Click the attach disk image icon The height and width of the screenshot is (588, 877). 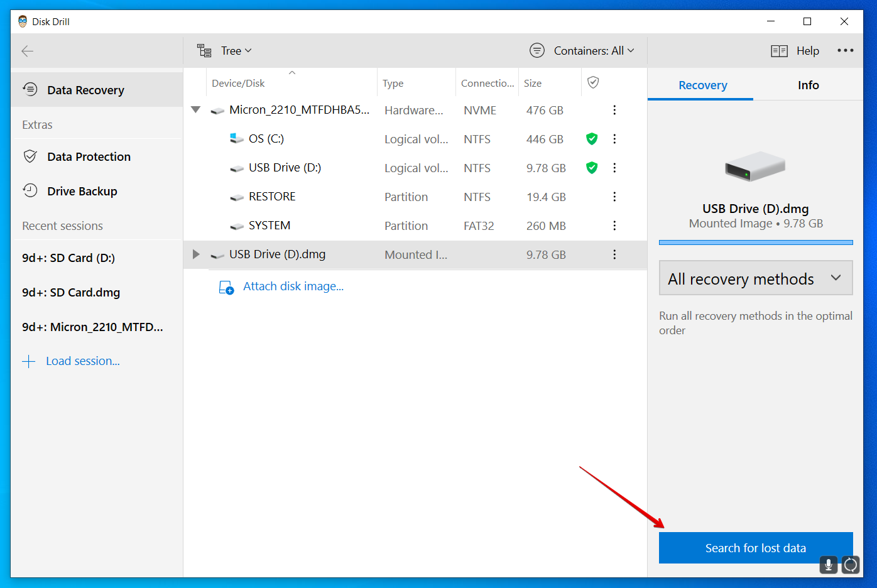point(226,287)
